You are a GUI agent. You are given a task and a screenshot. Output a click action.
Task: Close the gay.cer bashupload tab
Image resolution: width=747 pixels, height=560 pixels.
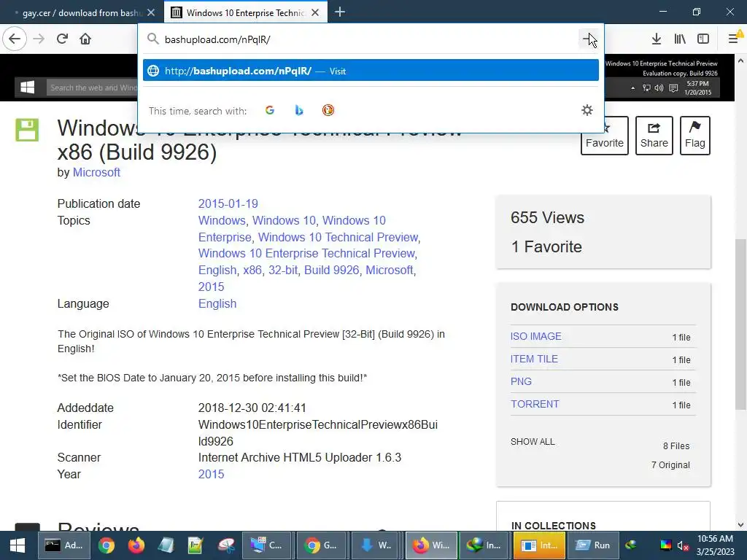pyautogui.click(x=151, y=12)
